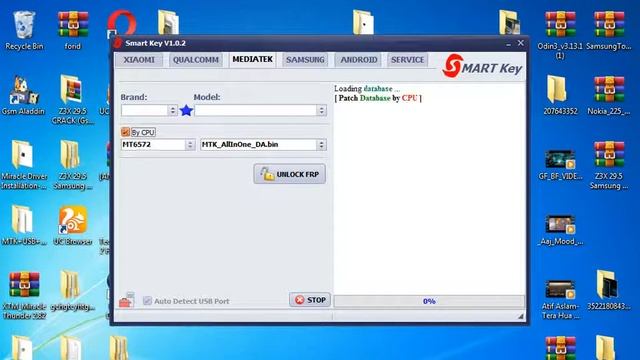The image size is (640, 360).
Task: Select the fond archive icon
Action: coord(73,31)
